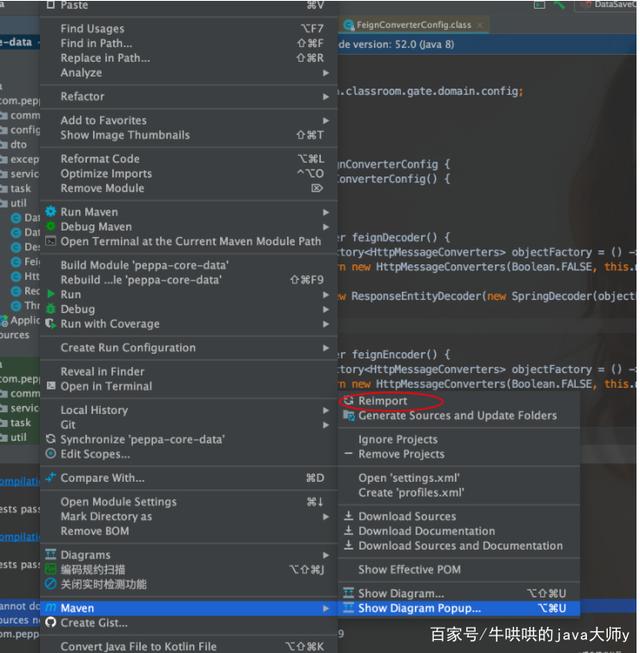The image size is (640, 653).
Task: Select Rebuild 'peppa-core-data' entry
Action: point(189,279)
